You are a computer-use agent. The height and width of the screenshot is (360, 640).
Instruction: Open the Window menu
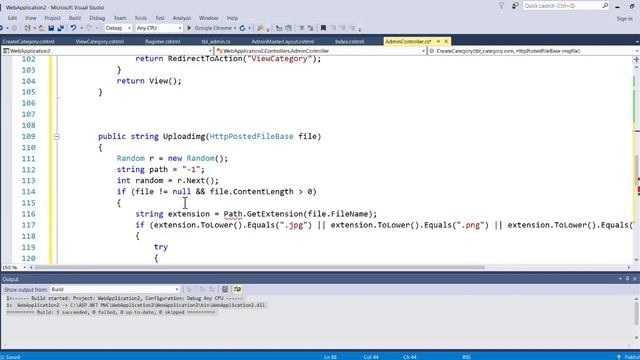point(209,18)
